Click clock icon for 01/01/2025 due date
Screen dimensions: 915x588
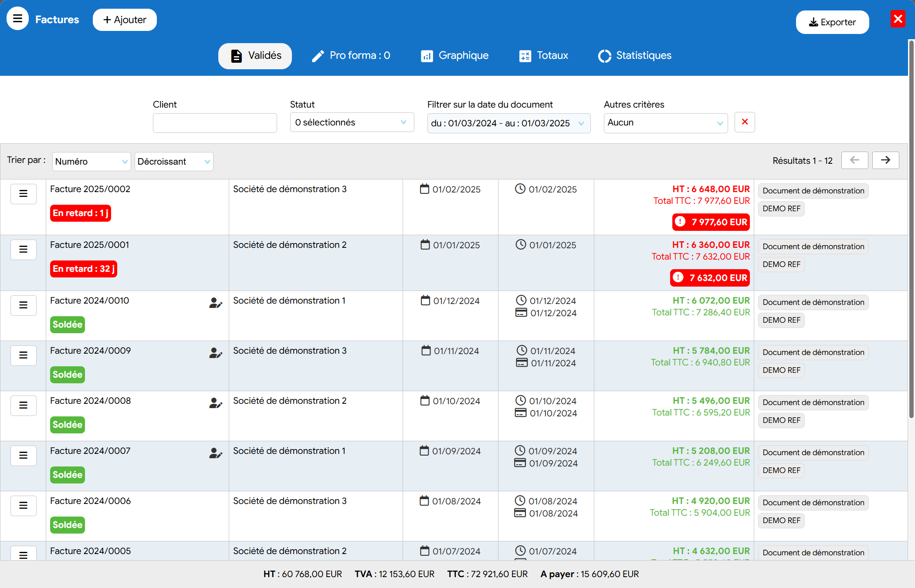click(x=521, y=244)
